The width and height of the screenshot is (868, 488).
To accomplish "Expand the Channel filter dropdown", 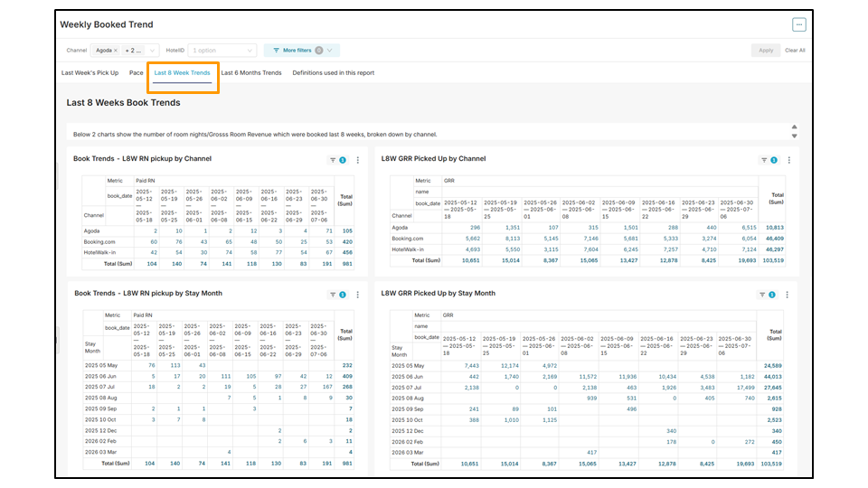I will 152,51.
